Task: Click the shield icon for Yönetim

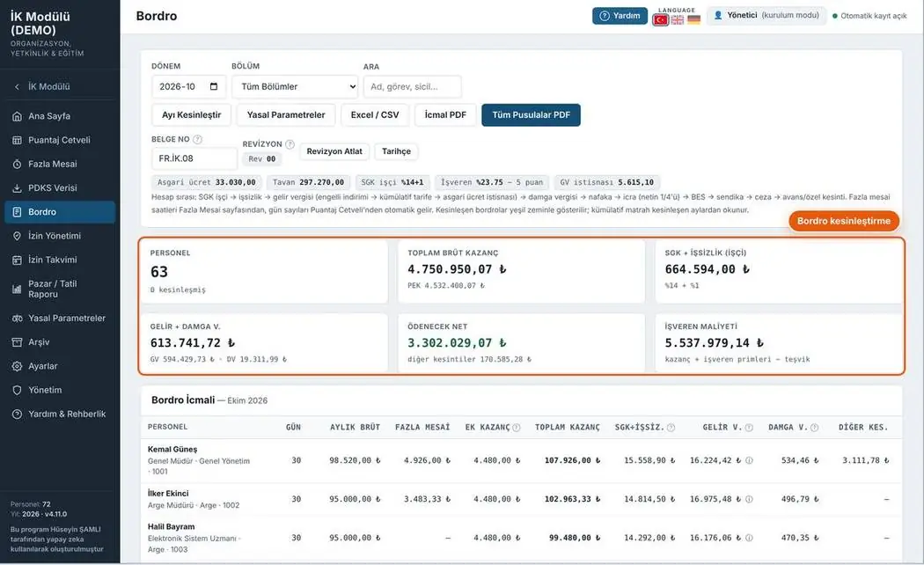Action: (17, 391)
